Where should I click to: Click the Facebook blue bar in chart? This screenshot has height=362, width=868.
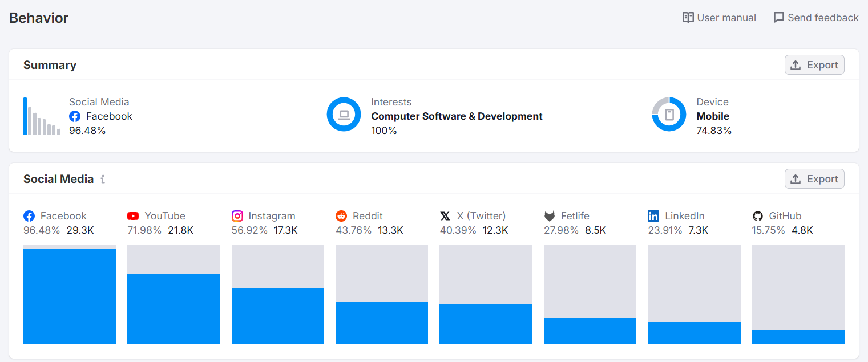[70, 296]
